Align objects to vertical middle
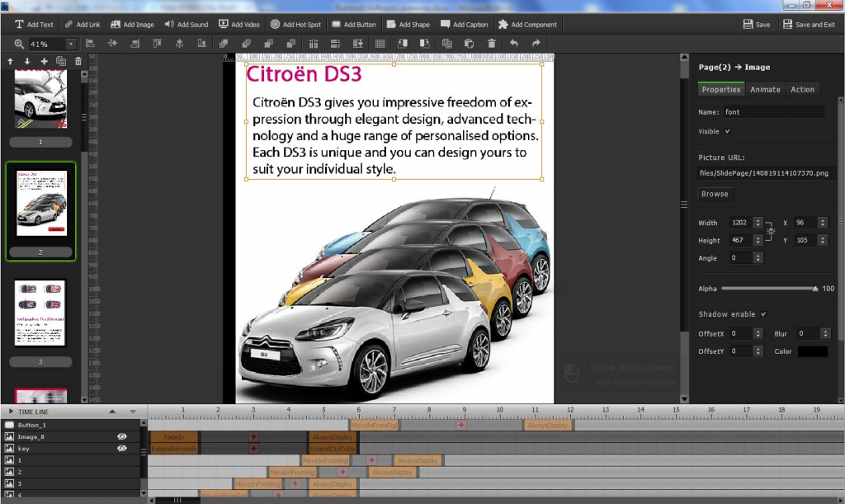 tap(179, 44)
